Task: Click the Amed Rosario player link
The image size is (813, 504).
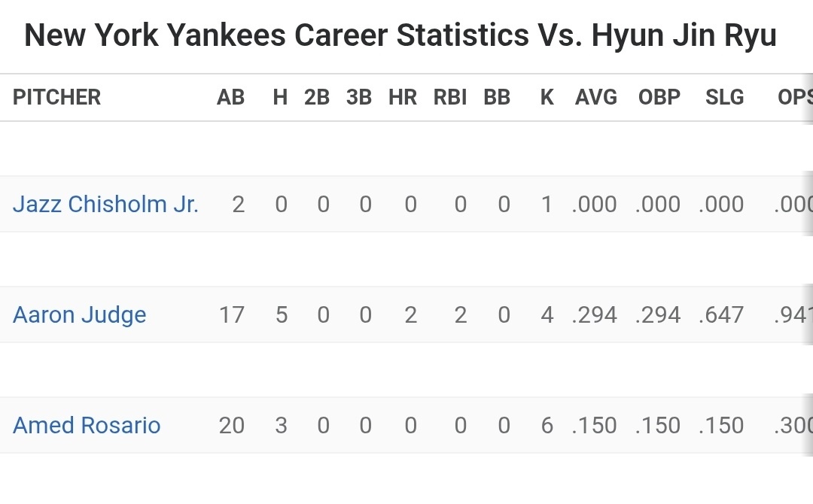Action: (x=87, y=425)
